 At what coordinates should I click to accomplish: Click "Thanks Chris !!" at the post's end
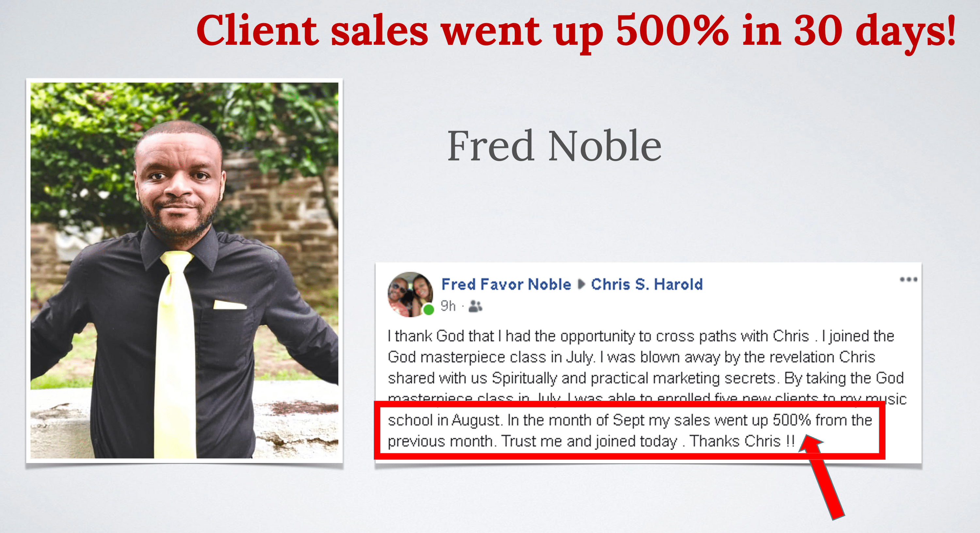(742, 441)
